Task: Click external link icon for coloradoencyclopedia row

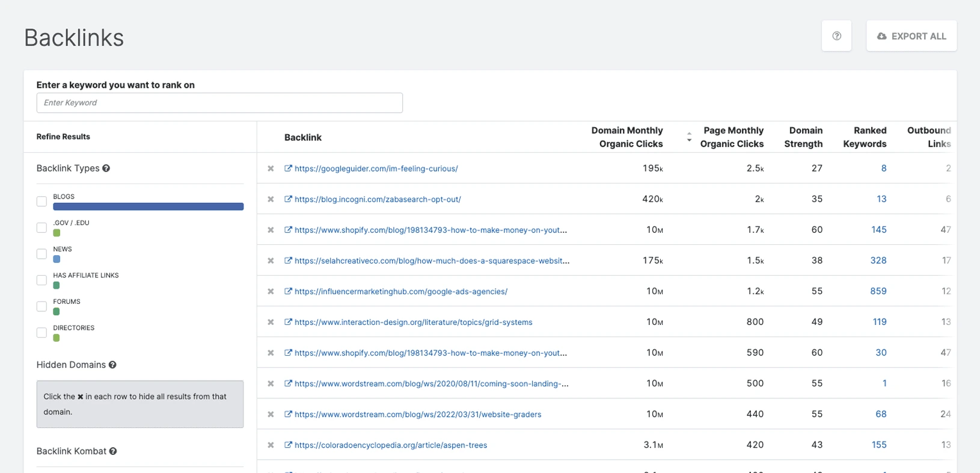Action: point(288,445)
